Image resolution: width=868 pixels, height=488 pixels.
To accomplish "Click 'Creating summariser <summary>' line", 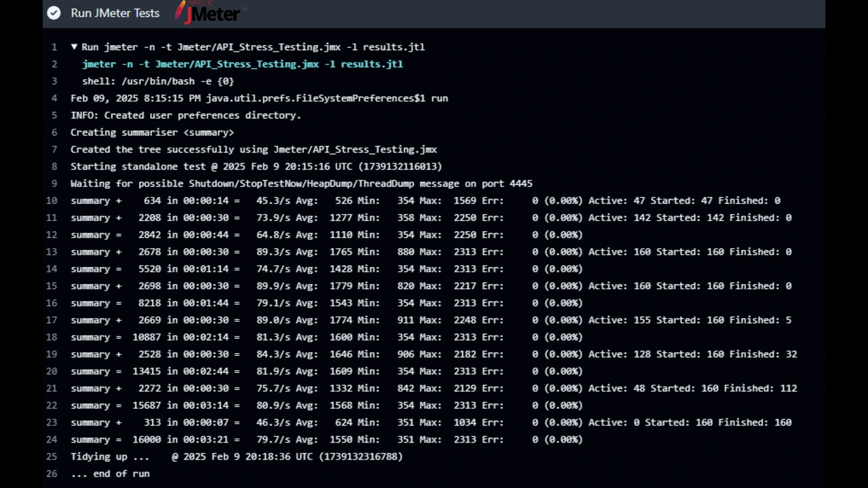I will [152, 132].
